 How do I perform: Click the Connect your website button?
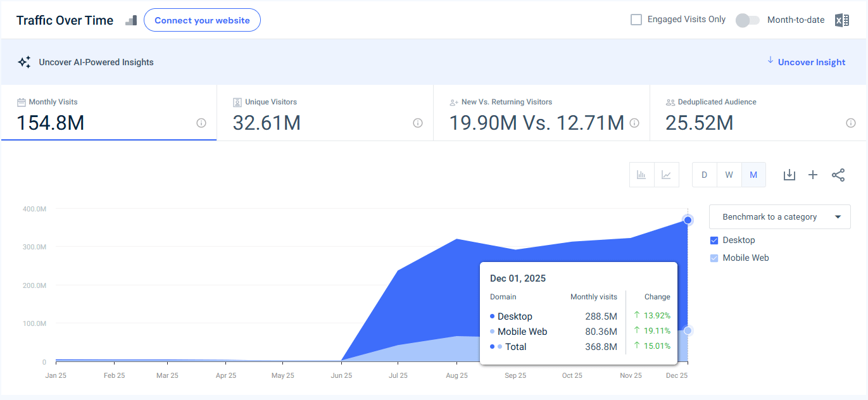(202, 20)
